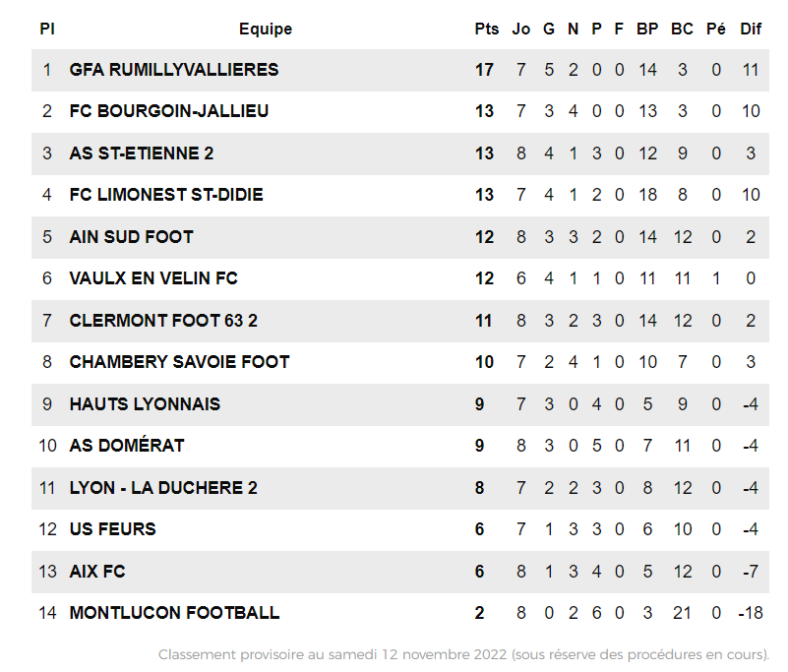This screenshot has width=788, height=672.
Task: Click the provisional ranking date footnote
Action: tap(462, 654)
